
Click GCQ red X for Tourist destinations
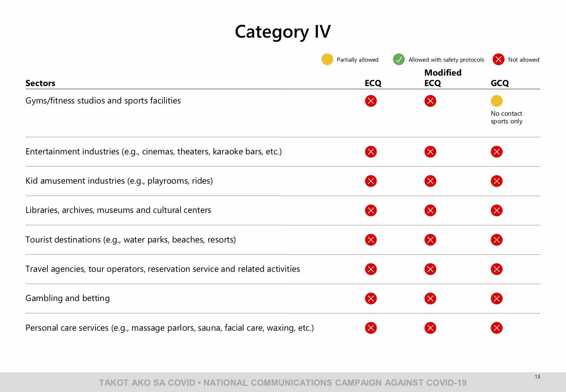496,240
